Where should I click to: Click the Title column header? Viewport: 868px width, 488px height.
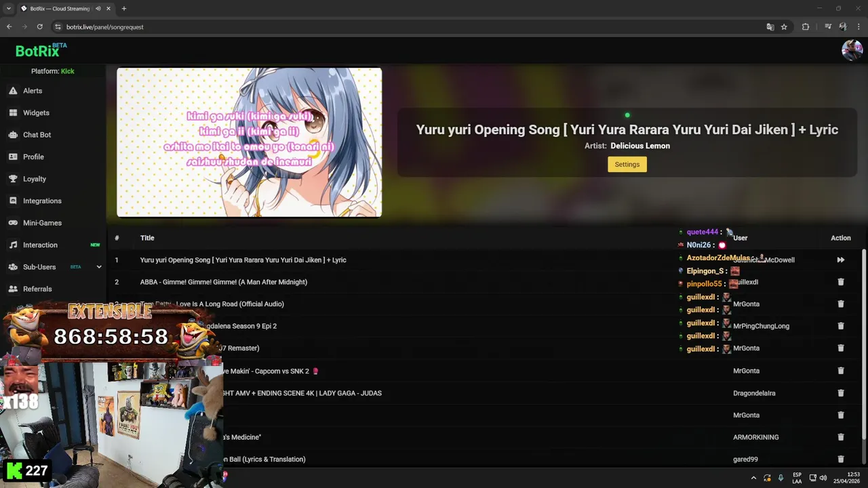[x=147, y=238]
